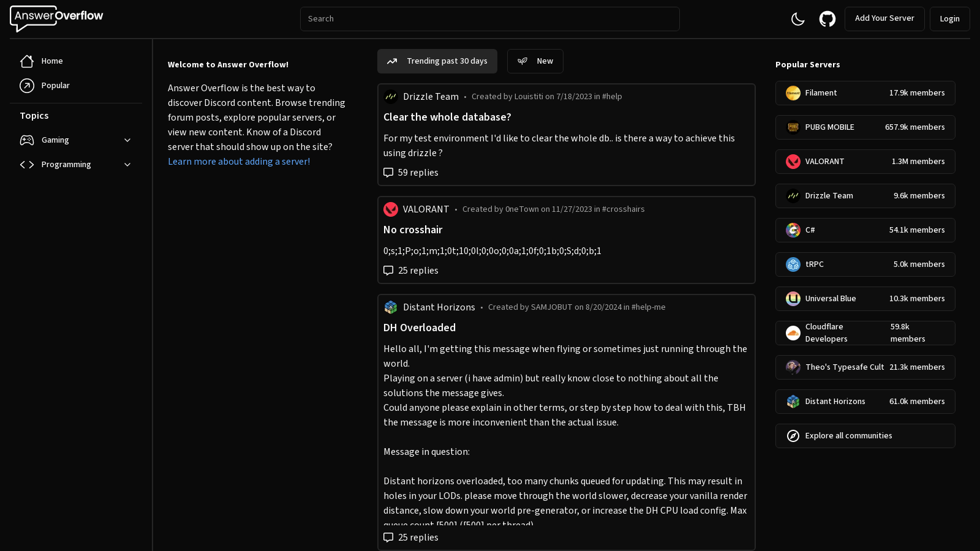Click Distant Horizons icon in Popular Servers
This screenshot has height=551, width=980.
[x=793, y=402]
